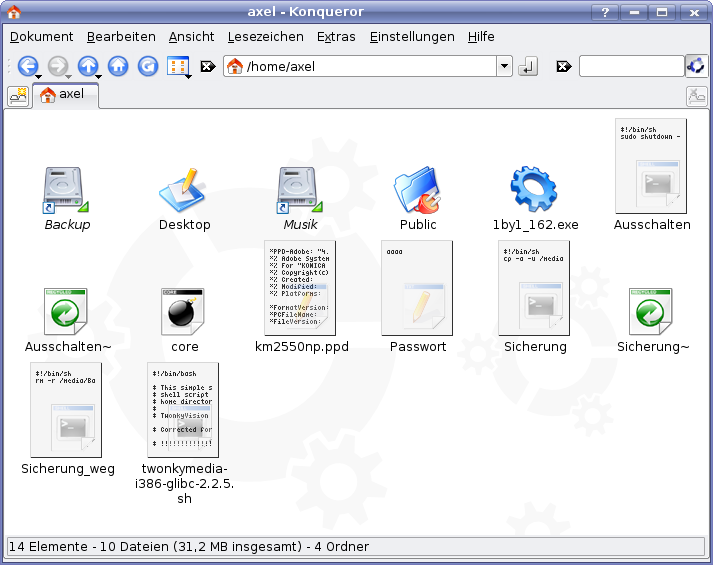The height and width of the screenshot is (565, 713).
Task: Click the Konqueror gear throbber icon
Action: [696, 66]
